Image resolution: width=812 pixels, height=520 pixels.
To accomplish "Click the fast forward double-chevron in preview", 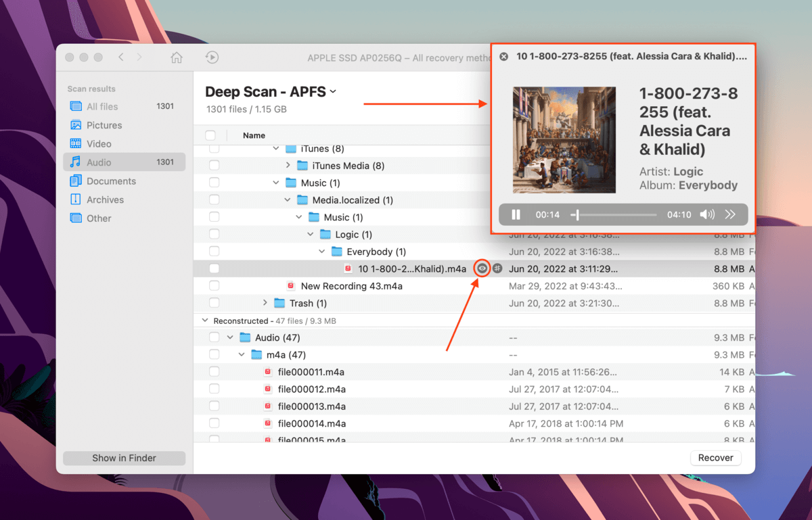I will [730, 214].
